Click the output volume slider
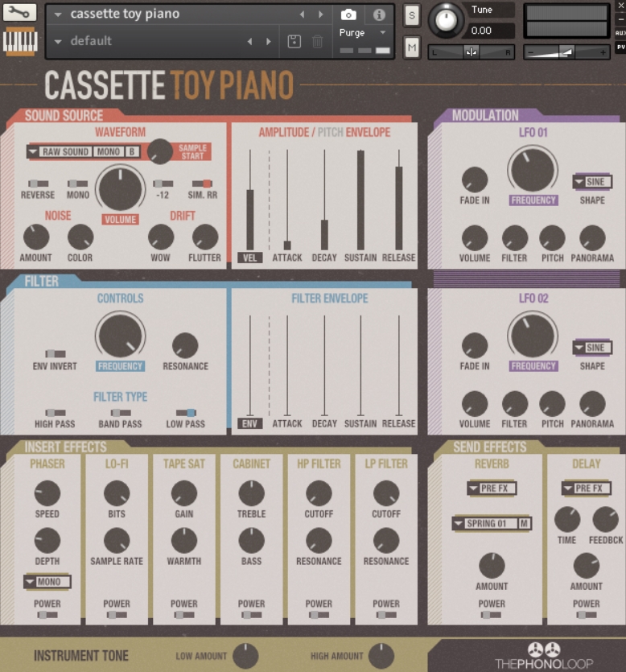 pos(567,53)
